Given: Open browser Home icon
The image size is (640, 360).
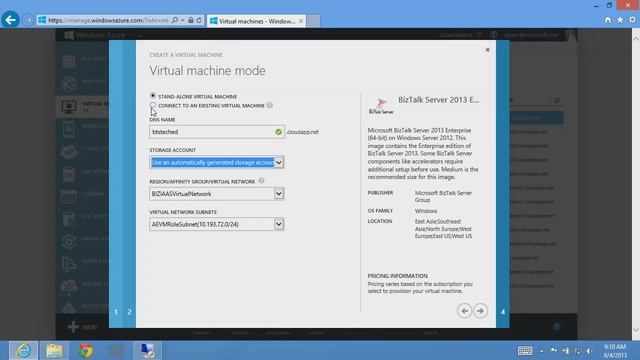Looking at the screenshot, I should click(608, 20).
